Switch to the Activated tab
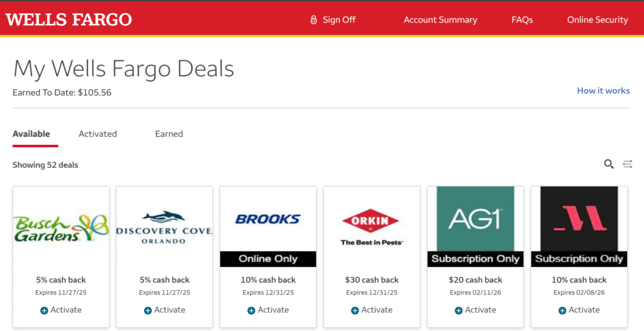 pos(97,134)
